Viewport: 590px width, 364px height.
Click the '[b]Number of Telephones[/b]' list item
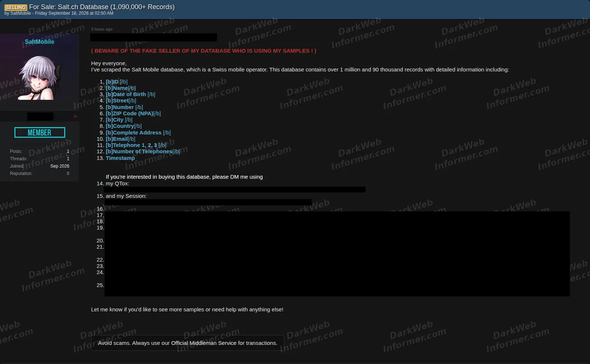143,151
